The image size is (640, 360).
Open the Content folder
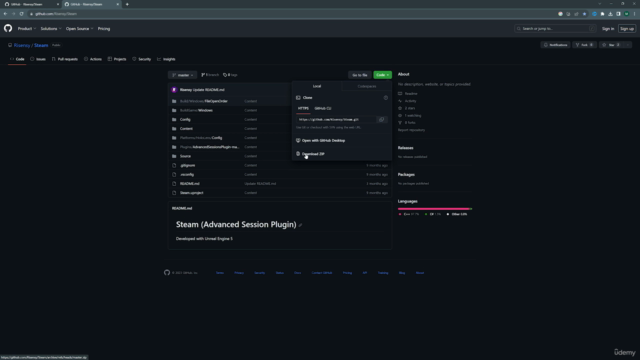186,129
